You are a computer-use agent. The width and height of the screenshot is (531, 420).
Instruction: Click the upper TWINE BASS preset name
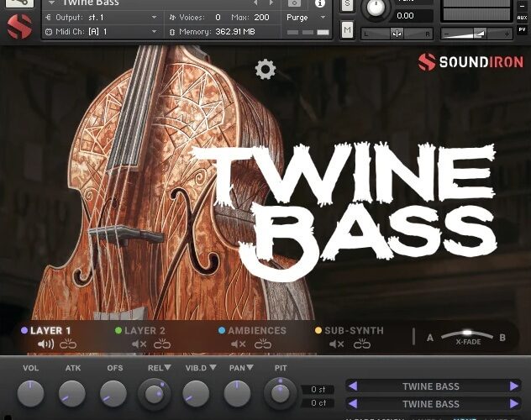[x=431, y=386]
